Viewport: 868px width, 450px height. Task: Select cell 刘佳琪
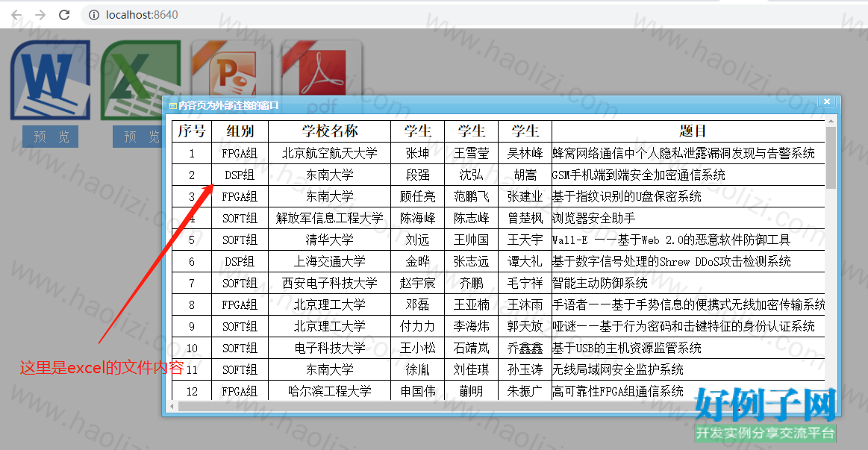click(471, 369)
